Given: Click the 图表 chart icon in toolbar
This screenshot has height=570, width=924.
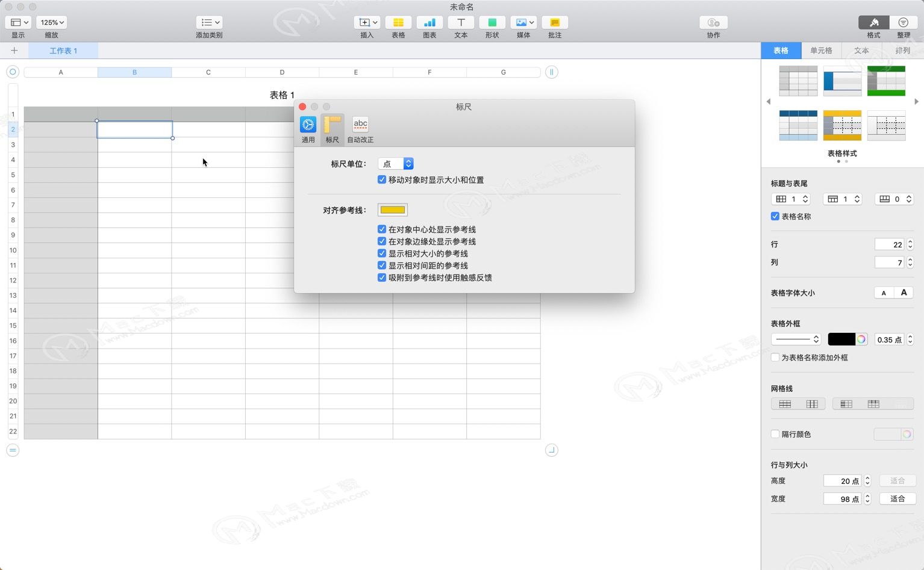Looking at the screenshot, I should [x=429, y=23].
